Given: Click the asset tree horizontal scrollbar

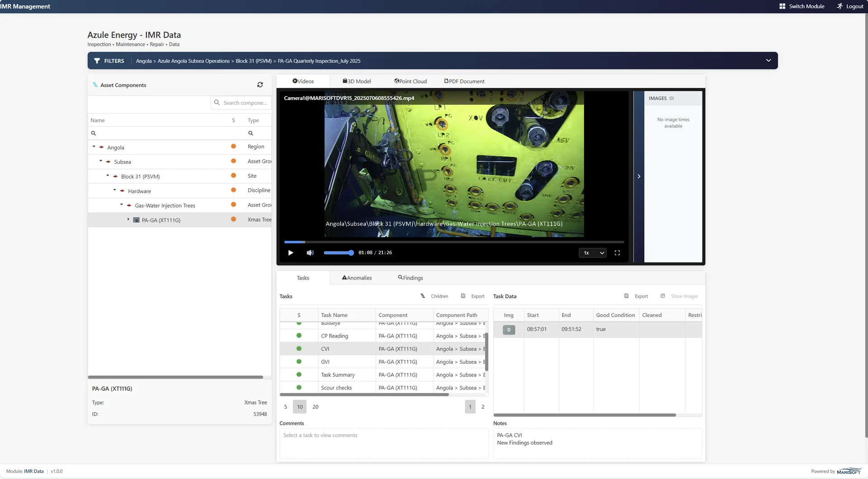Looking at the screenshot, I should [175, 377].
